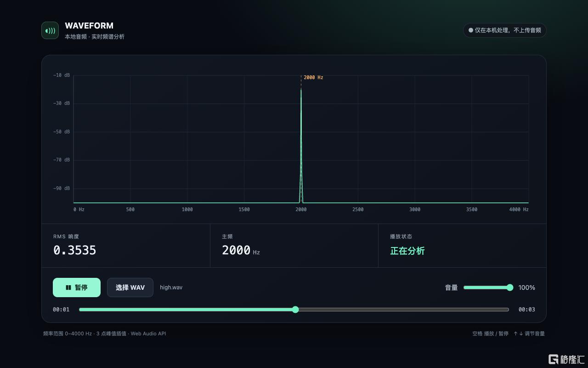Screen dimensions: 588x368
Task: Click the 500 frequency axis label
Action: pos(130,209)
